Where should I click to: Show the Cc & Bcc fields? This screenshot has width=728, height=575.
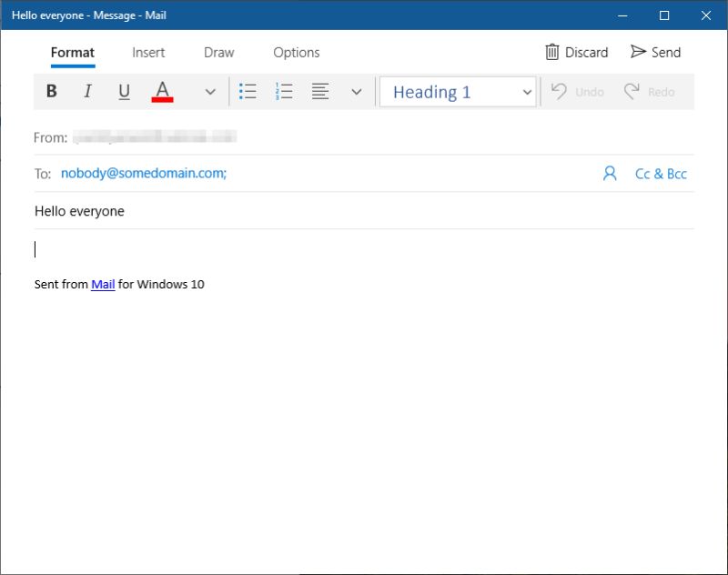[x=662, y=173]
